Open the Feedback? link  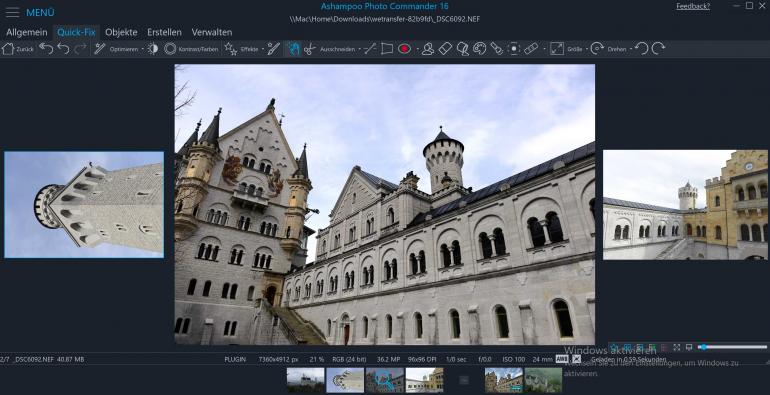[693, 6]
